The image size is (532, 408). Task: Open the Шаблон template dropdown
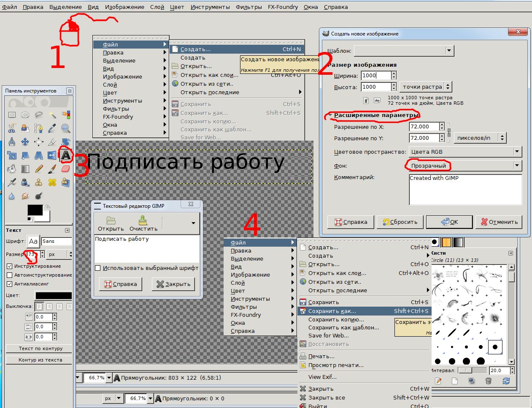point(403,51)
